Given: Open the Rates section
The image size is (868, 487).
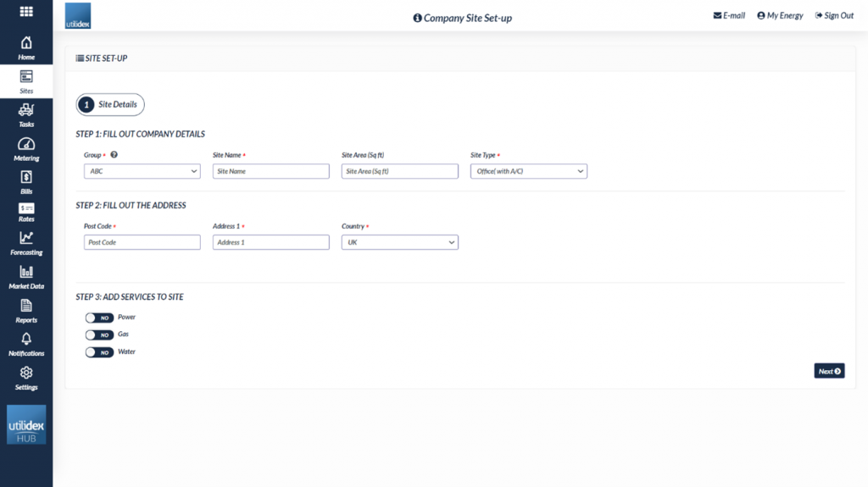Looking at the screenshot, I should pyautogui.click(x=26, y=212).
